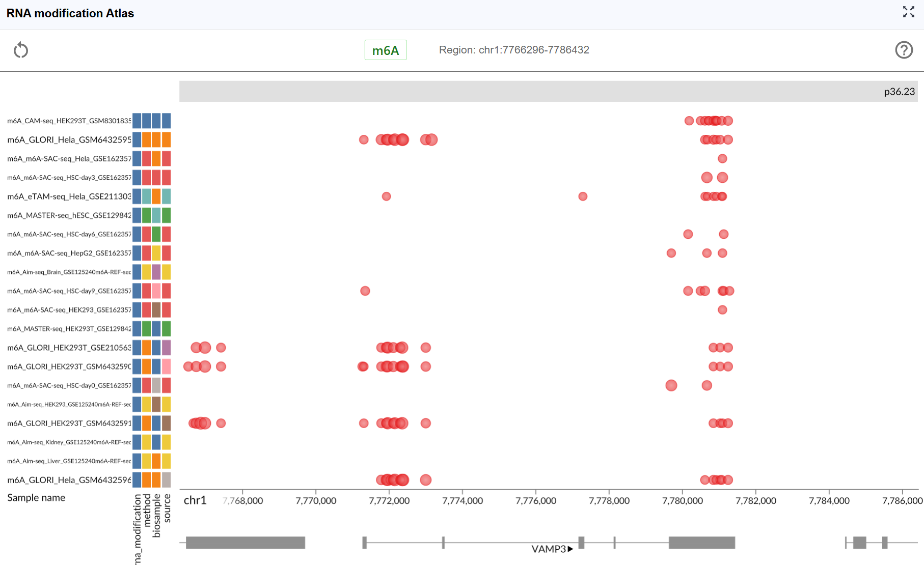924x565 pixels.
Task: Open the help question mark icon
Action: point(904,50)
